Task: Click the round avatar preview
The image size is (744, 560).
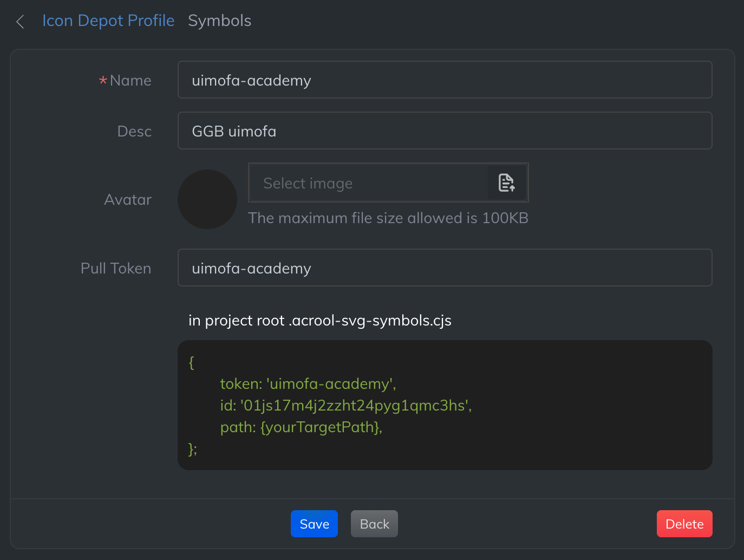Action: click(207, 199)
